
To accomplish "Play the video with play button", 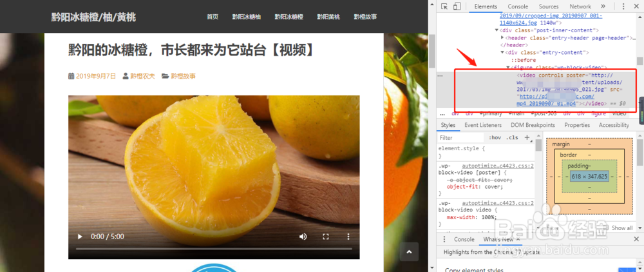I will (x=80, y=237).
